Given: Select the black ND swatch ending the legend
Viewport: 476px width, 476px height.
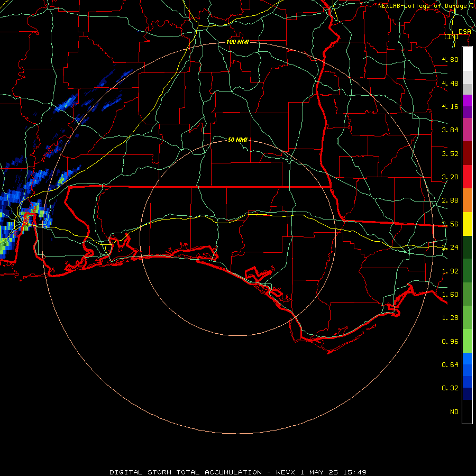Looking at the screenshot, I should (467, 411).
